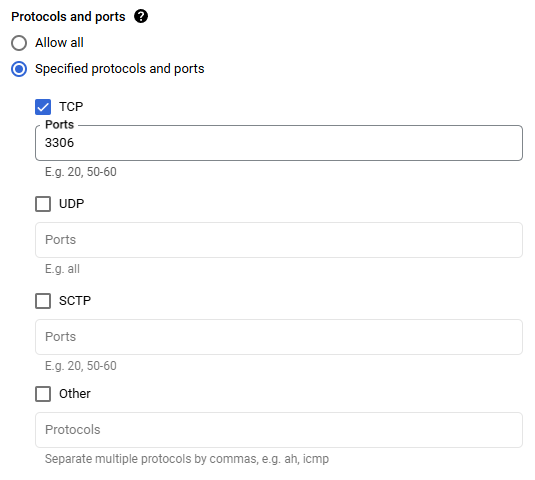Focus the TCP Ports field containing 3306
The width and height of the screenshot is (535, 480).
(x=279, y=143)
